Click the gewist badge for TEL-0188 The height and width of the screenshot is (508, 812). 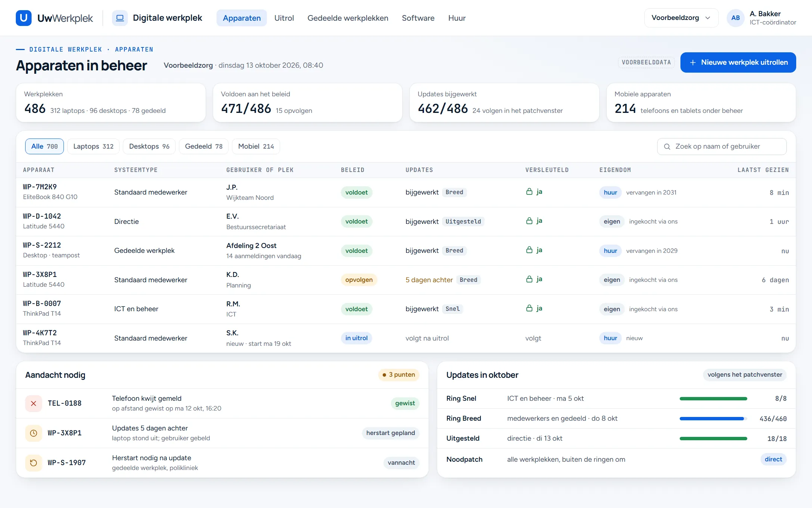[405, 403]
